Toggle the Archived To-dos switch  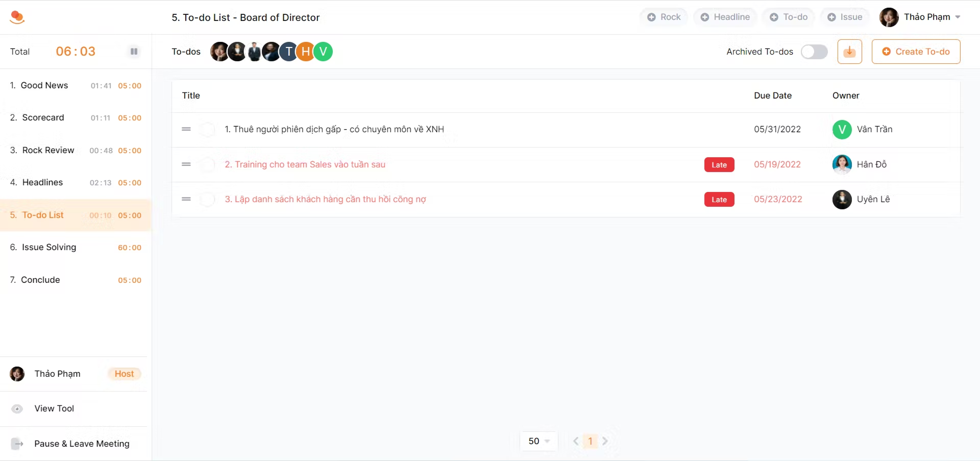click(x=814, y=51)
